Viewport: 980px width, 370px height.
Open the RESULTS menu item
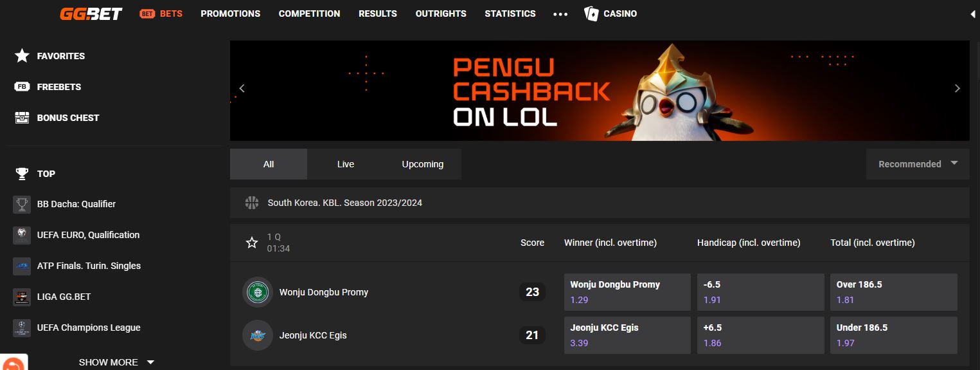coord(378,14)
